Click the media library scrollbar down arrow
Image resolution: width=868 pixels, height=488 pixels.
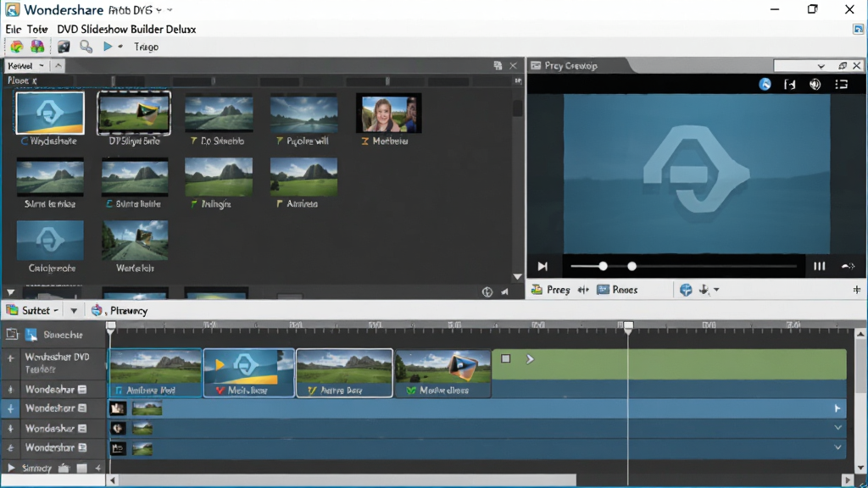tap(517, 277)
